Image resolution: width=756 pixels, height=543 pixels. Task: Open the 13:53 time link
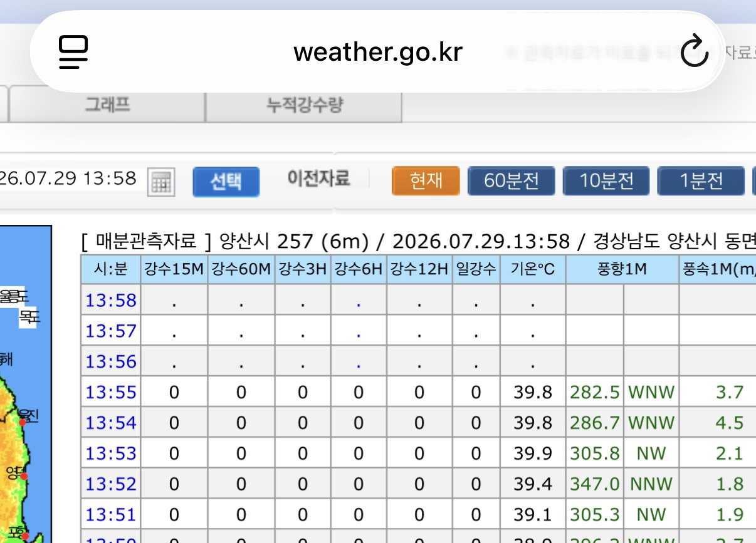(111, 453)
